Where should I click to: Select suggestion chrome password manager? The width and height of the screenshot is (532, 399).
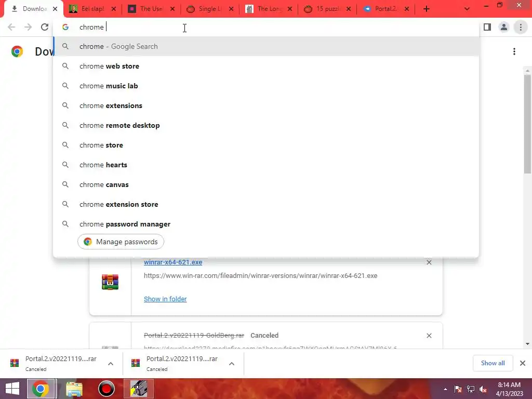(x=266, y=224)
